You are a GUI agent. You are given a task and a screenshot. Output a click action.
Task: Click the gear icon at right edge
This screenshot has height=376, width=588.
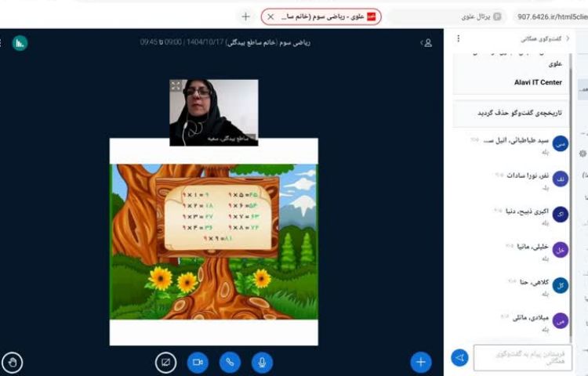pyautogui.click(x=583, y=154)
